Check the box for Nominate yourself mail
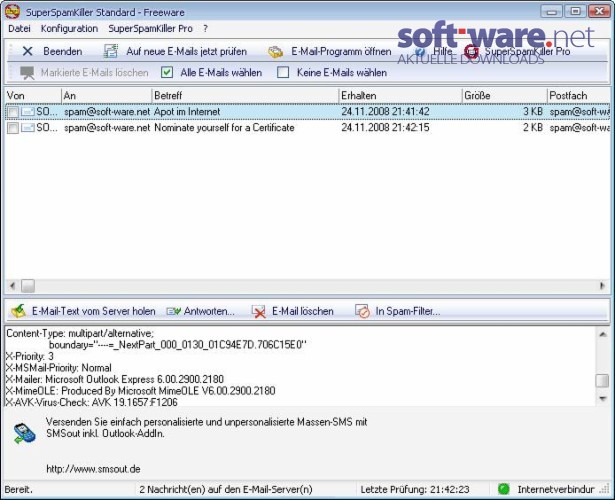The image size is (615, 500). coord(13,128)
